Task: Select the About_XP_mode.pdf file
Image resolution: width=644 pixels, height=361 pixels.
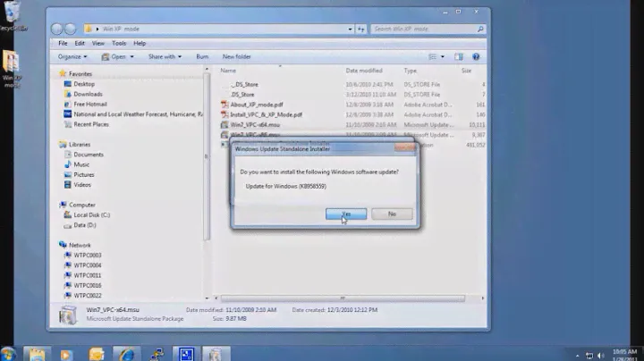Action: click(254, 105)
